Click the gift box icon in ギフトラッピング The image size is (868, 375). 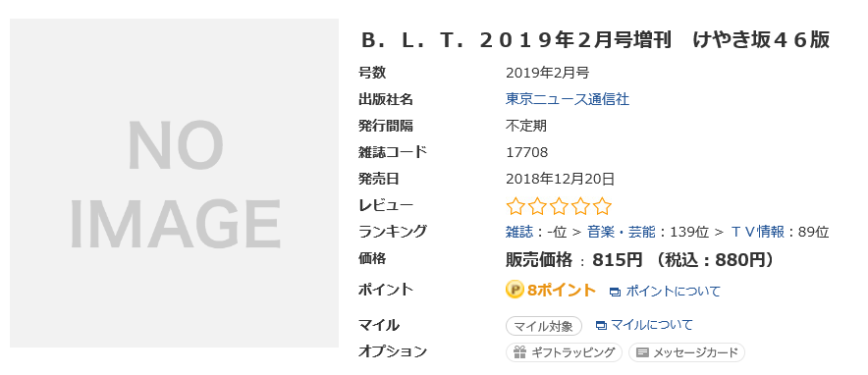[x=519, y=352]
